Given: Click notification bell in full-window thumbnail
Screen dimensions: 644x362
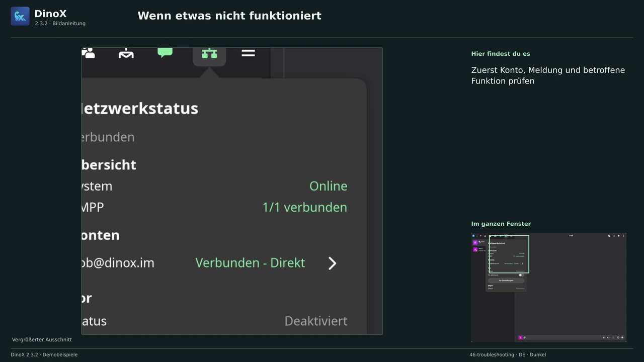Looking at the screenshot, I should point(619,236).
